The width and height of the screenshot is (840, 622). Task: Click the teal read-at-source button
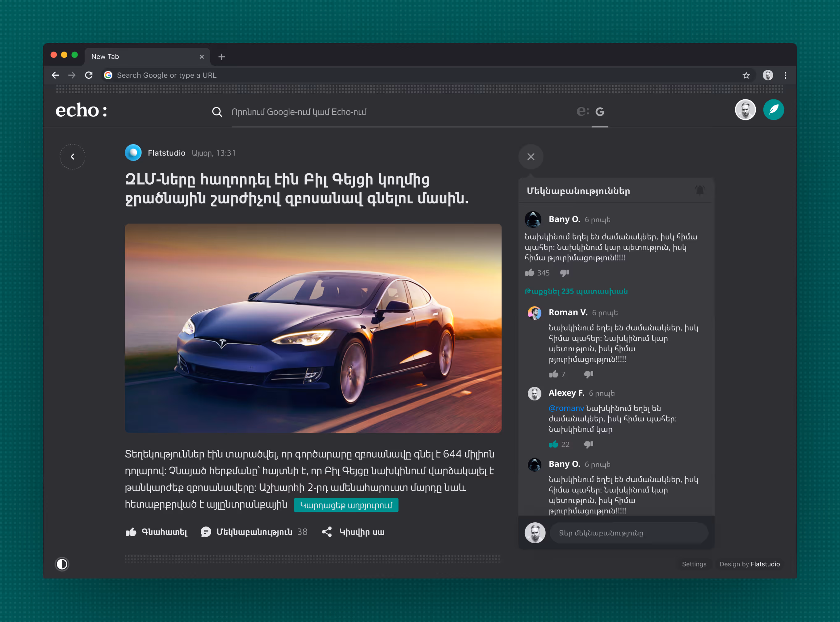(x=346, y=505)
